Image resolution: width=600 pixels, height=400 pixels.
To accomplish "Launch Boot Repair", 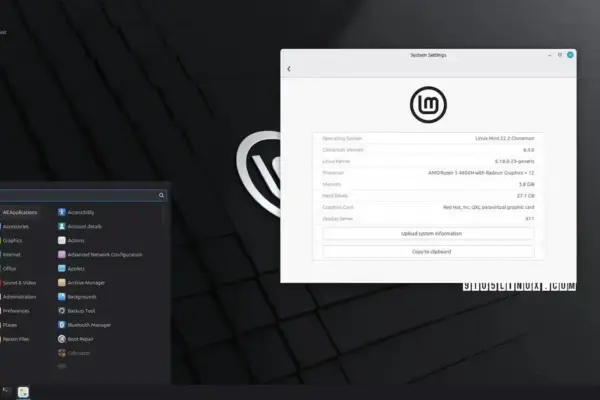I will [75, 339].
